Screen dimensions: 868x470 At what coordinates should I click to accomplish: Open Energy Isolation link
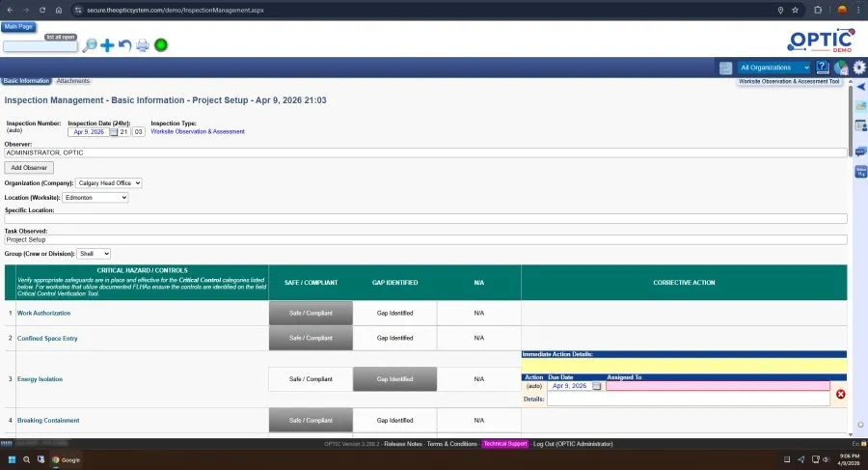40,379
